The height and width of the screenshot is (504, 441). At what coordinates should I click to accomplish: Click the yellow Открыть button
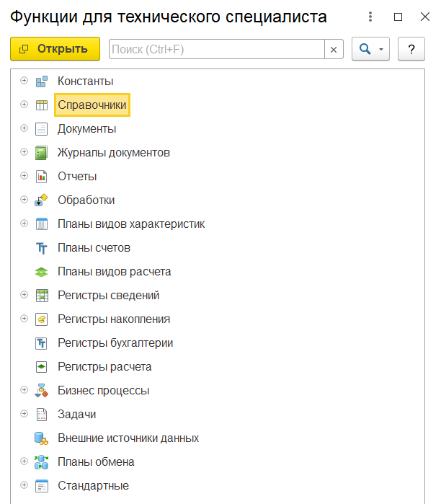point(55,49)
